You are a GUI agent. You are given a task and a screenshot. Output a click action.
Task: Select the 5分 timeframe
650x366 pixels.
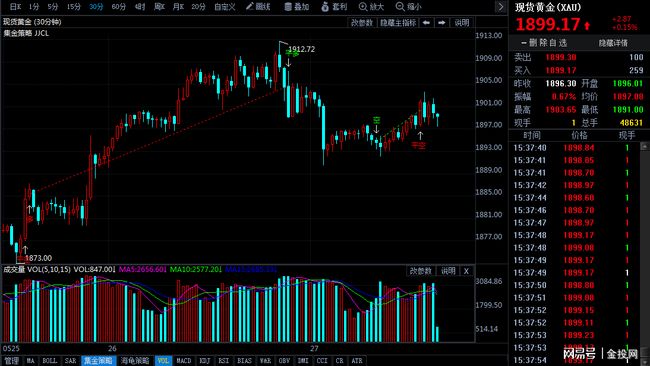tap(53, 7)
